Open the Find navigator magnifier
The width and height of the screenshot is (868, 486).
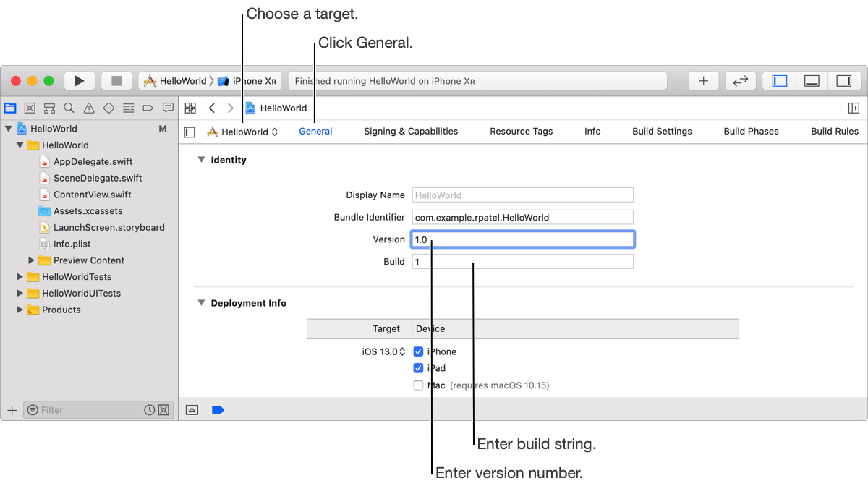coord(69,108)
